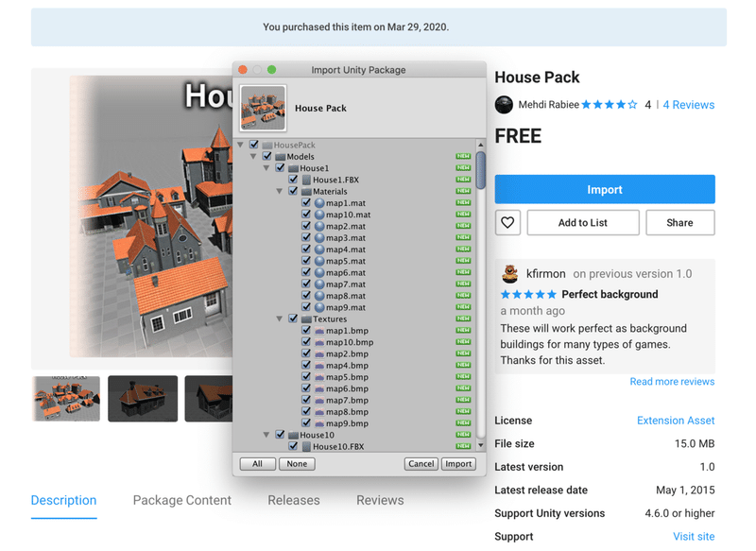Click the map2.mat material sphere icon
The image size is (756, 551).
tap(319, 226)
